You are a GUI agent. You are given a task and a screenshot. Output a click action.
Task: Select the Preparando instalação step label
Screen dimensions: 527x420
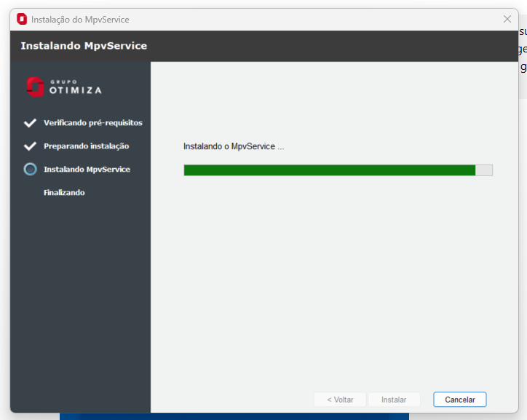87,146
